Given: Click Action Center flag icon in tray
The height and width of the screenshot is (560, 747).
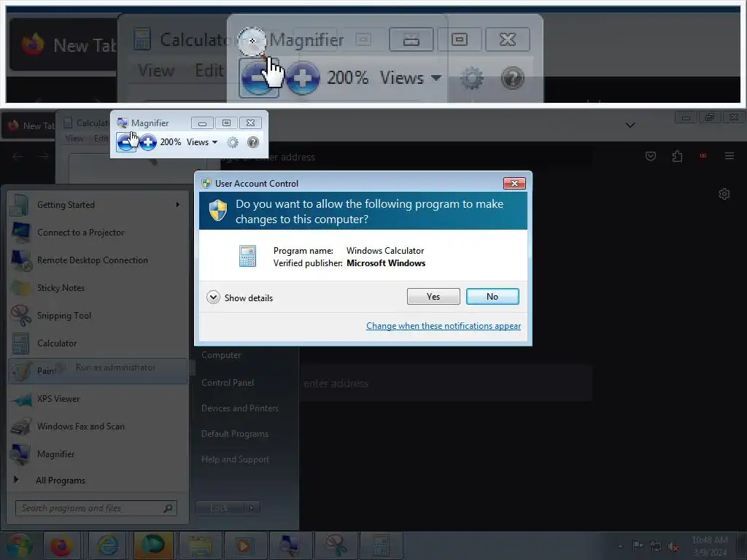Looking at the screenshot, I should tap(638, 545).
